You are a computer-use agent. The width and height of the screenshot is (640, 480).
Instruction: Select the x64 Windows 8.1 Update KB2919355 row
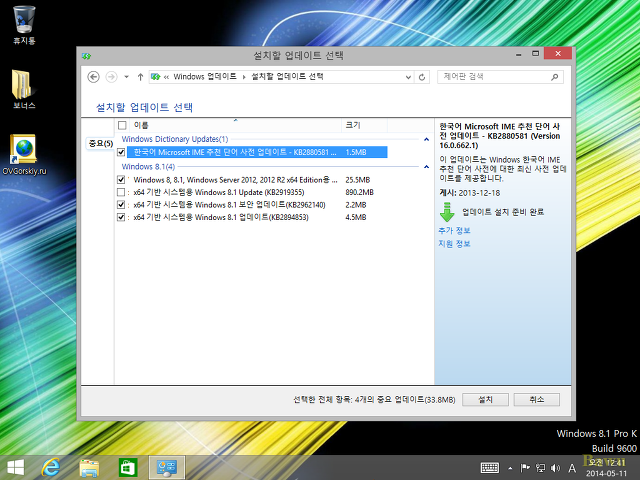click(253, 192)
